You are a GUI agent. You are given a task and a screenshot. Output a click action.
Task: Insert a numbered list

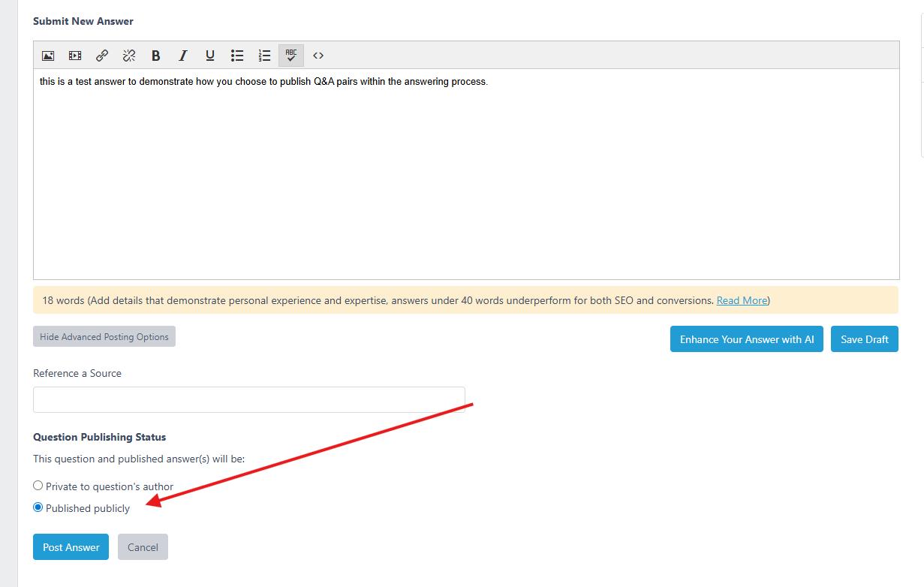pyautogui.click(x=264, y=56)
